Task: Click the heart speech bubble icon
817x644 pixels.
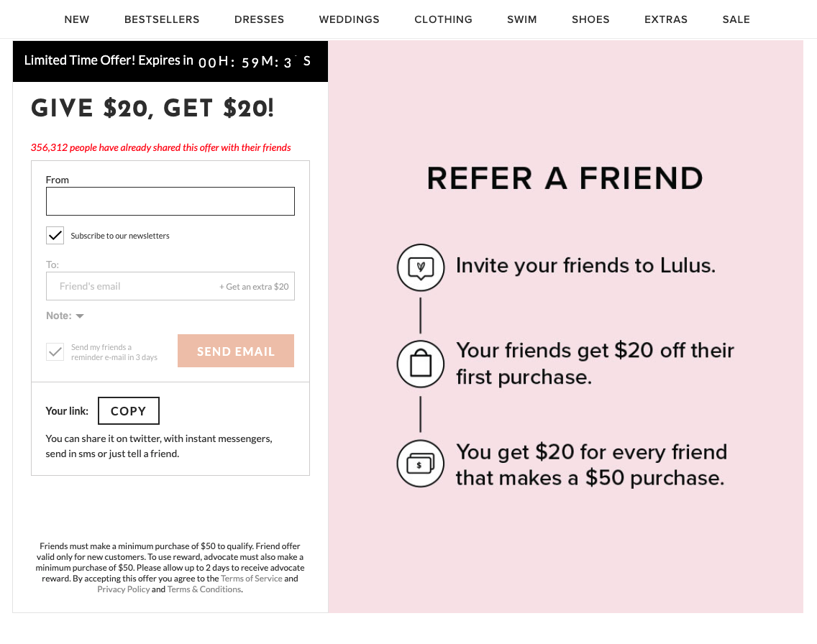Action: [421, 267]
